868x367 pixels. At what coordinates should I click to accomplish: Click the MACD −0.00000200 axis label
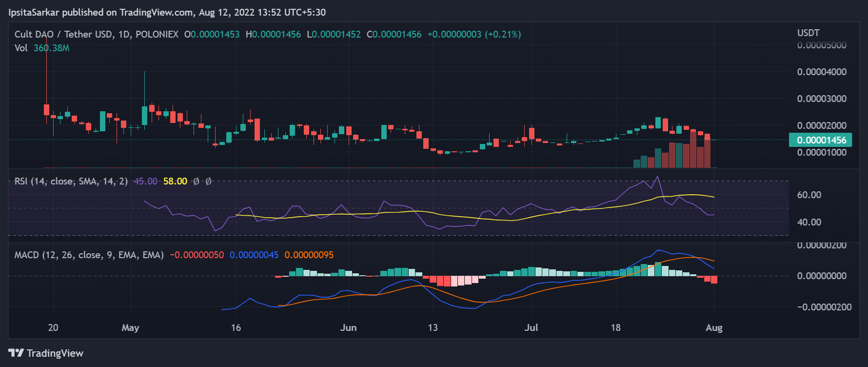coord(824,307)
